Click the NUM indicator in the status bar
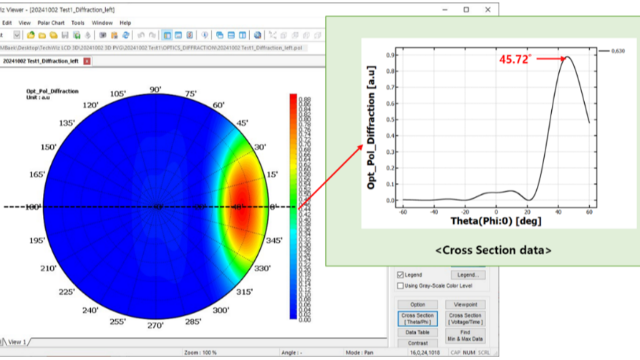 [469, 352]
